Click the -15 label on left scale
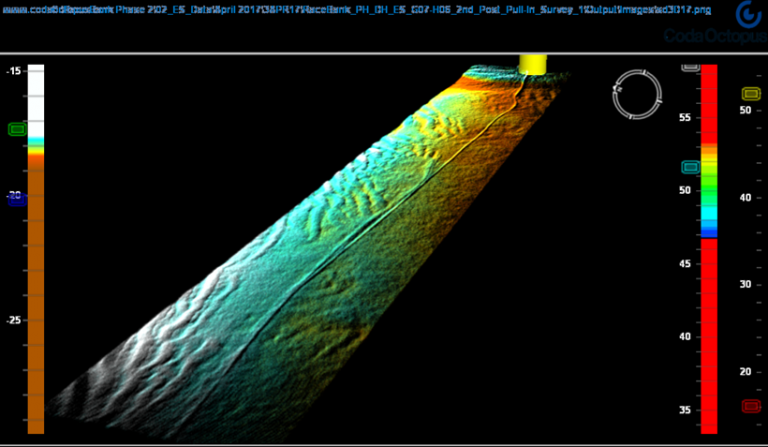 14,72
